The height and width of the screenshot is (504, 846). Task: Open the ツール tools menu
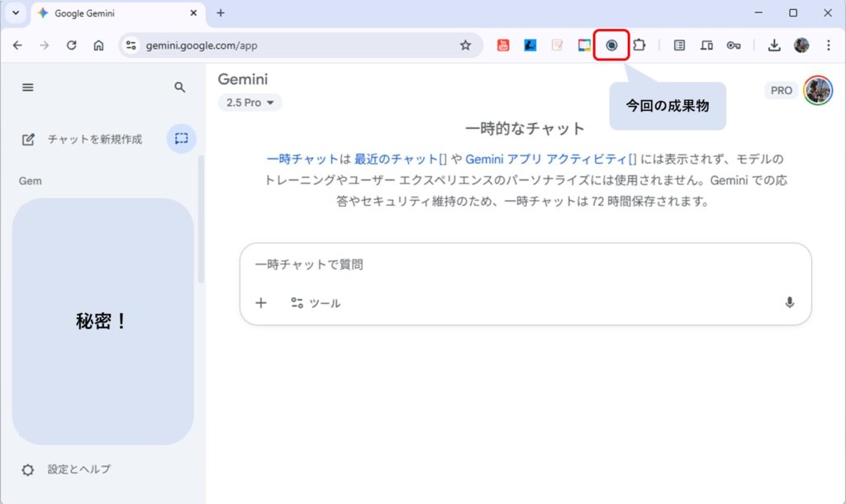click(316, 303)
